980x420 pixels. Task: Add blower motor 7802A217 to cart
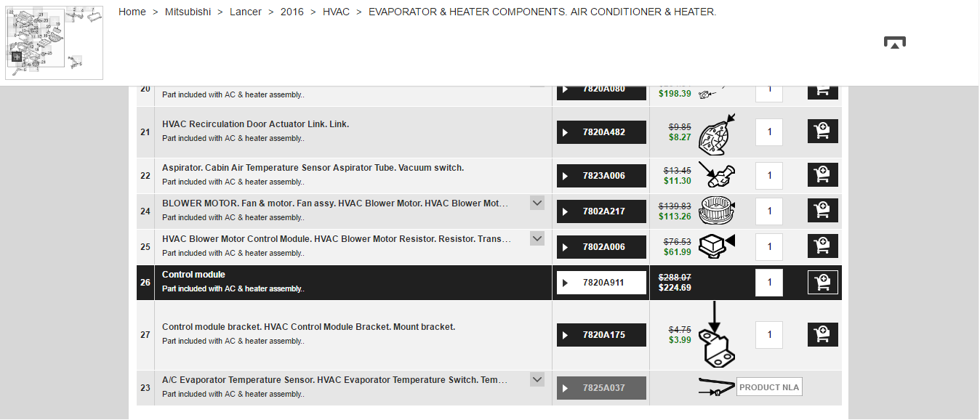(x=822, y=211)
